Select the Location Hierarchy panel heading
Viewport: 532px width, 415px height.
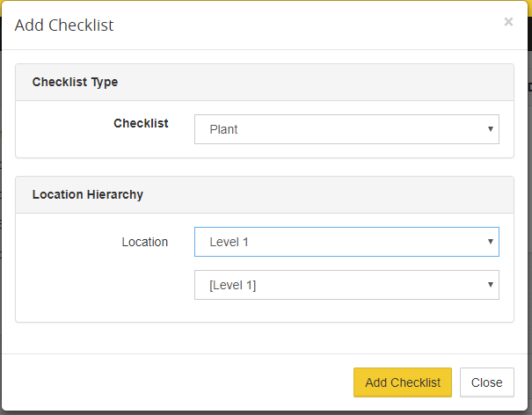coord(87,194)
